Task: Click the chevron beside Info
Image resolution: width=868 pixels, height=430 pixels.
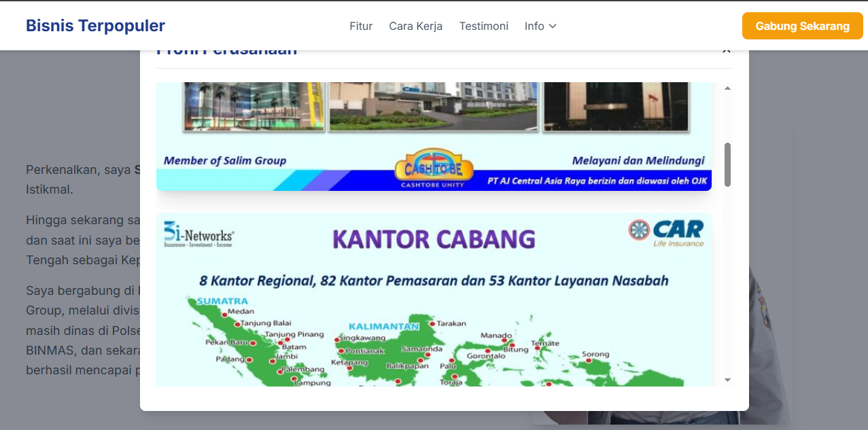Action: (553, 26)
